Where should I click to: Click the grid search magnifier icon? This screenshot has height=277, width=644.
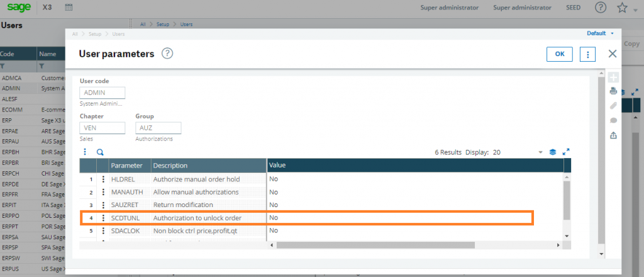pos(99,152)
